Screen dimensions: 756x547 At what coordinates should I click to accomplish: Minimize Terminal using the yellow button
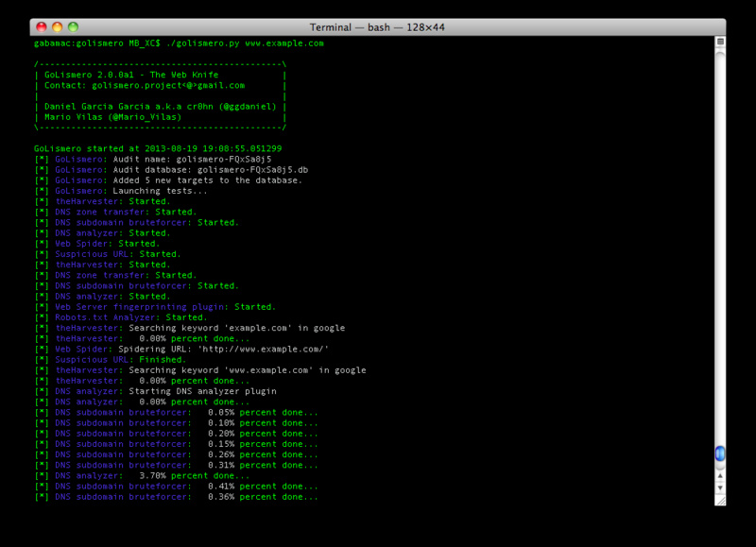tap(58, 27)
